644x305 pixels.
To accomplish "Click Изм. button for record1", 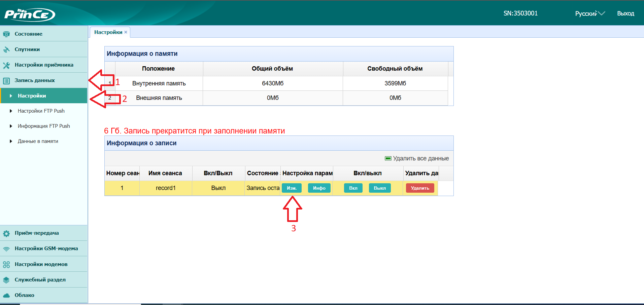I will click(292, 188).
